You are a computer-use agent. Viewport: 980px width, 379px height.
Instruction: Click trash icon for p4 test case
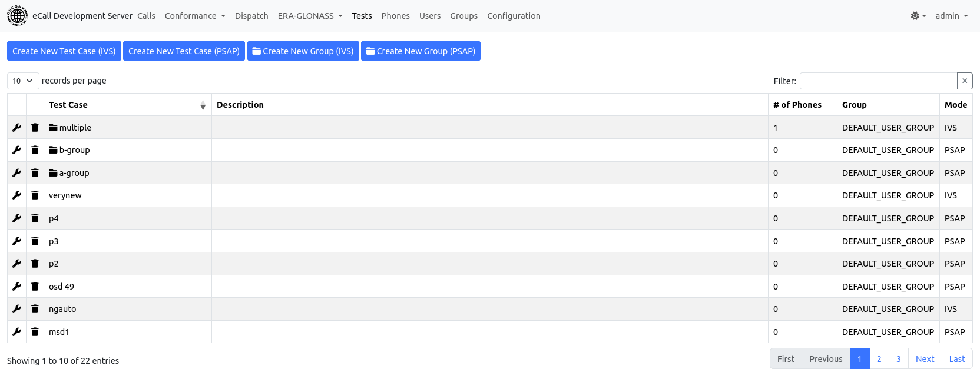tap(35, 218)
